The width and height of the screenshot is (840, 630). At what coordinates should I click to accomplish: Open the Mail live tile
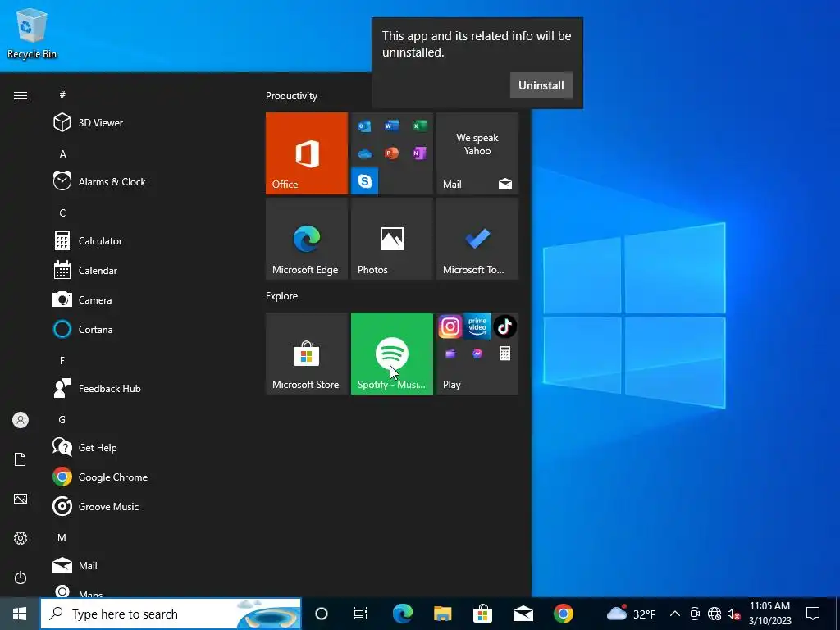click(x=477, y=153)
